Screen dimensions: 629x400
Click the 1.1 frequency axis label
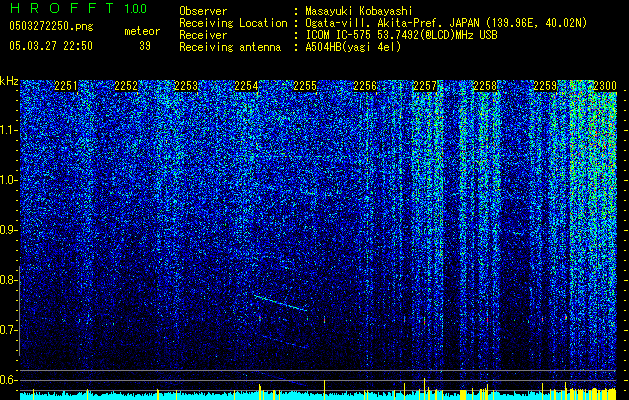point(9,130)
